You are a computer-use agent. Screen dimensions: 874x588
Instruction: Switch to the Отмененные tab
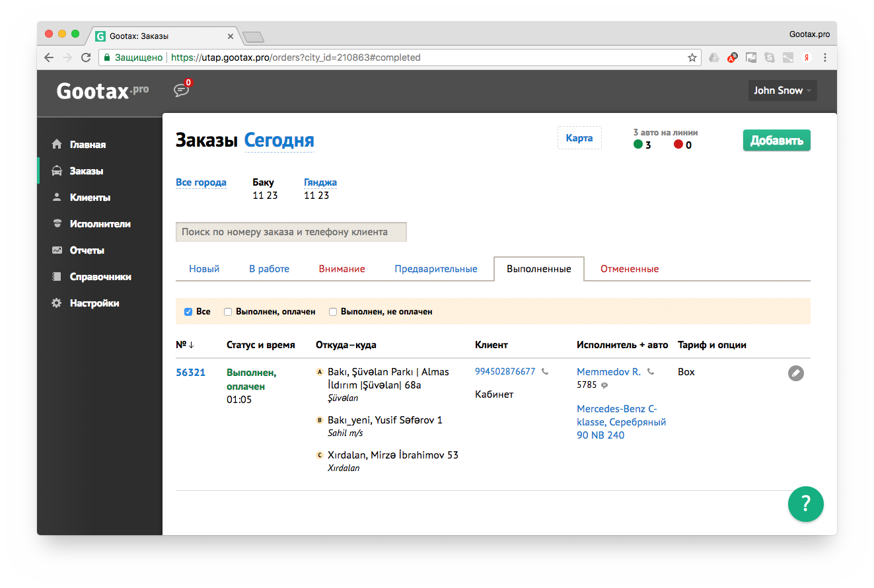630,269
